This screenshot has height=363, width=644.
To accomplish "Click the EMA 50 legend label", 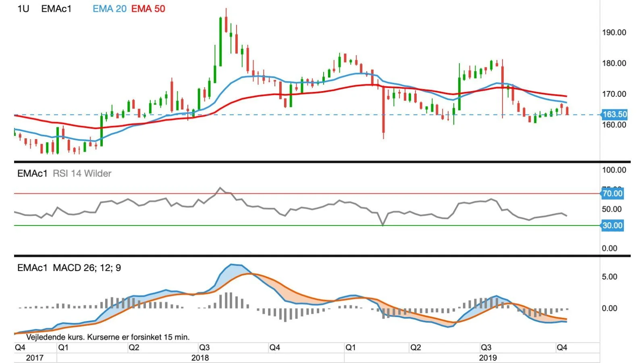I will [148, 9].
